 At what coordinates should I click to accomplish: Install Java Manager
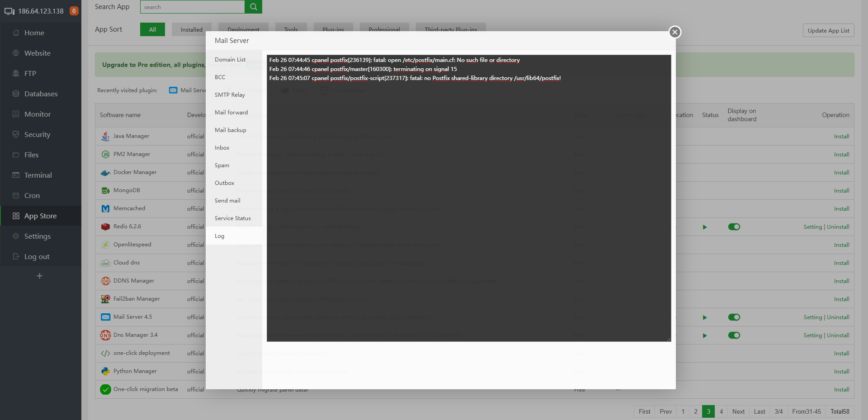[x=841, y=136]
